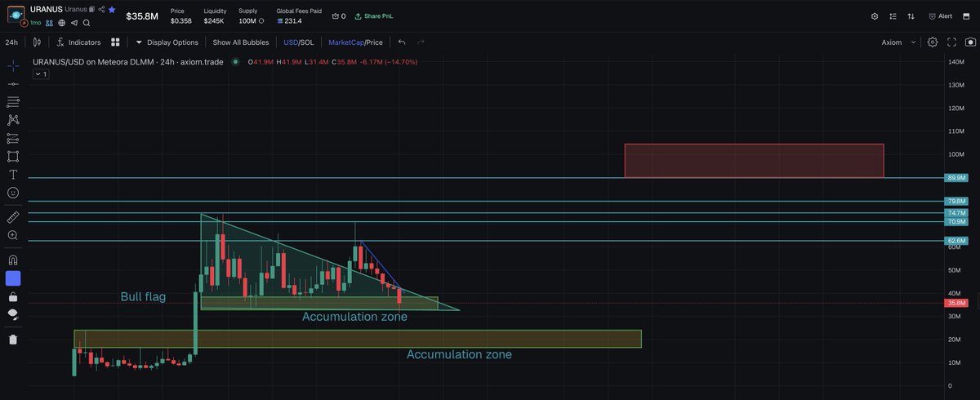Click the URANUS/USD chart title
The height and width of the screenshot is (400, 980).
click(x=128, y=61)
